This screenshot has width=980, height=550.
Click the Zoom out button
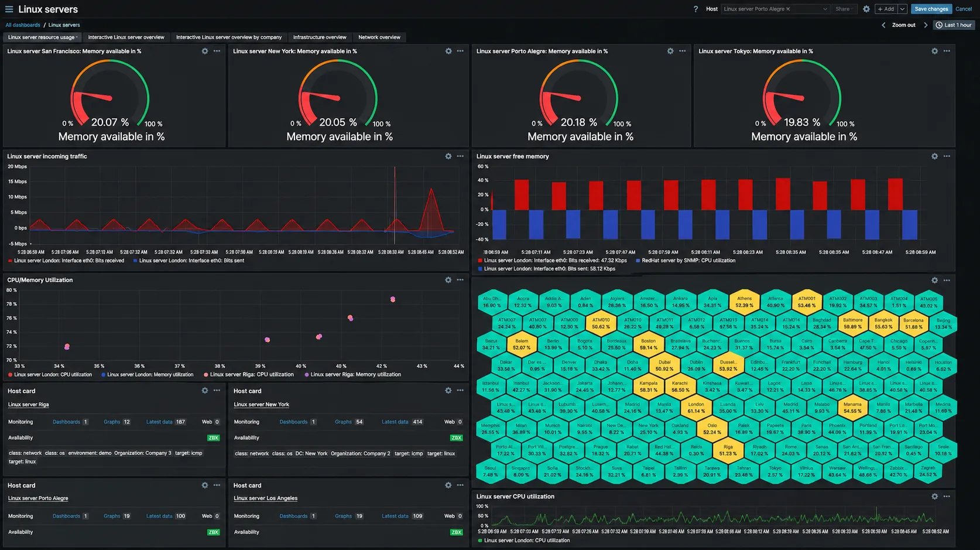pyautogui.click(x=903, y=25)
